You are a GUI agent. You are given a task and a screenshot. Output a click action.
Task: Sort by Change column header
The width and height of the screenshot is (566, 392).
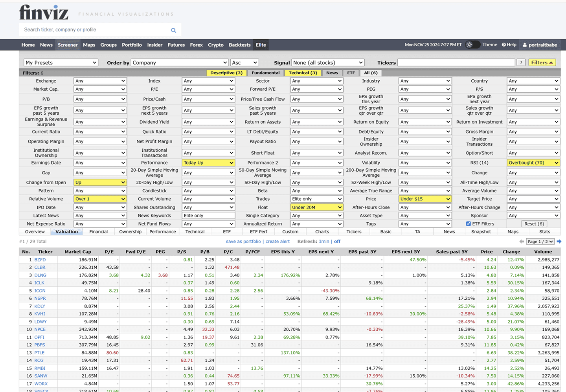(x=511, y=252)
